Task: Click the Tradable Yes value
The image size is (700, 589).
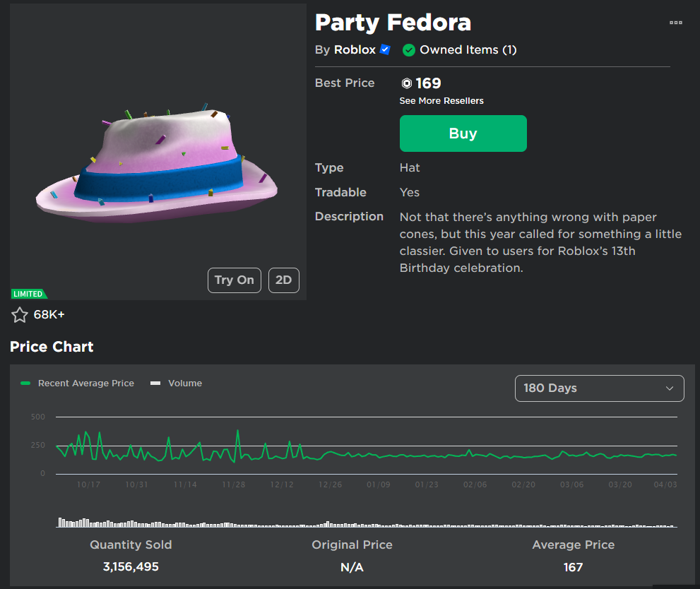Action: tap(410, 192)
